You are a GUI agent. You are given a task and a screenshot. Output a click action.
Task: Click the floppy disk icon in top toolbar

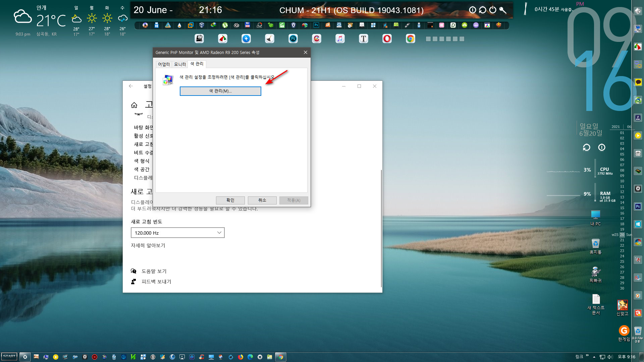coord(248,25)
